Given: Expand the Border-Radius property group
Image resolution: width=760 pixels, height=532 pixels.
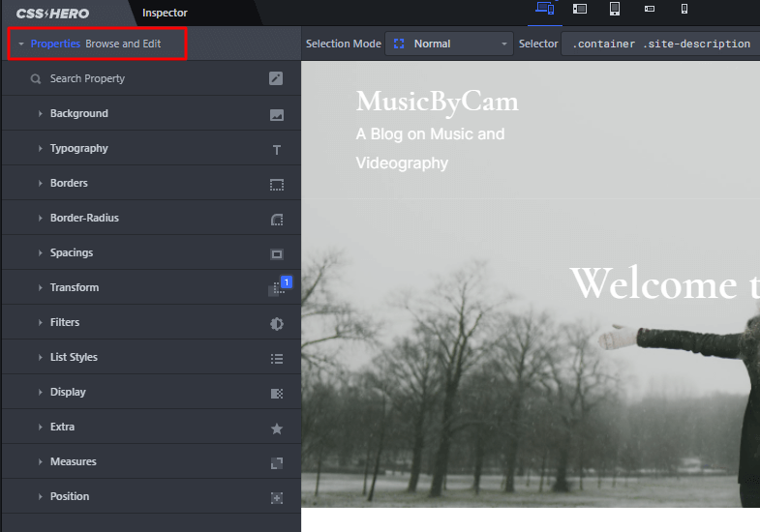Looking at the screenshot, I should click(151, 218).
